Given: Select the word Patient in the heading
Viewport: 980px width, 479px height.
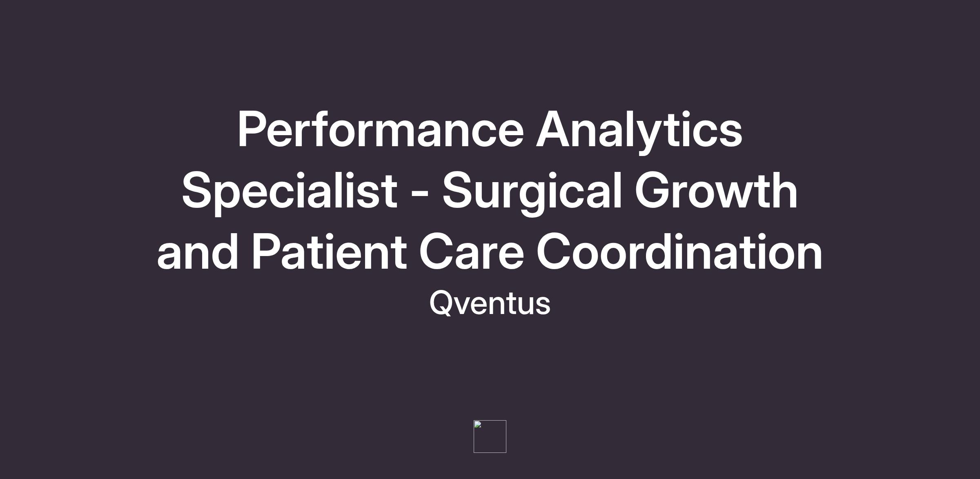Looking at the screenshot, I should tap(329, 252).
